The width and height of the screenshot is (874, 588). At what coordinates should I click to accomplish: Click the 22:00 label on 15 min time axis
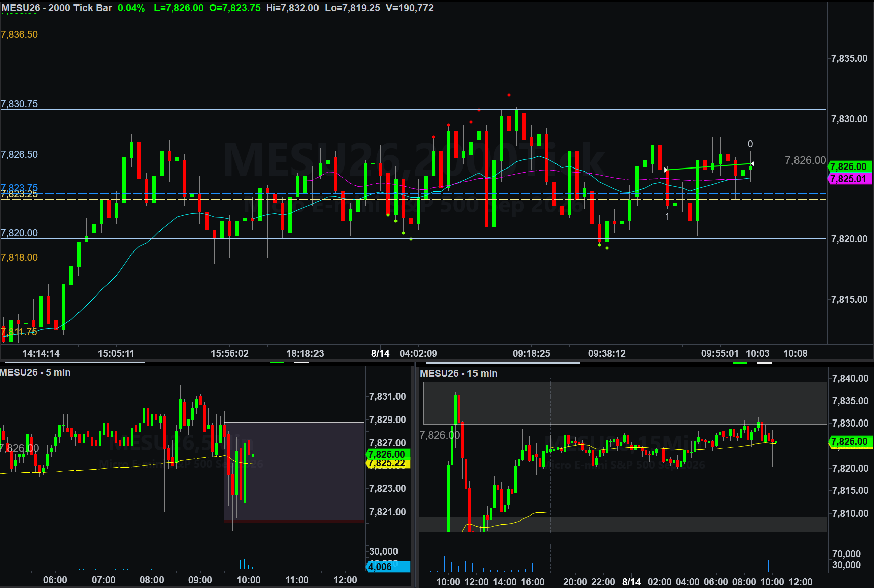[603, 582]
